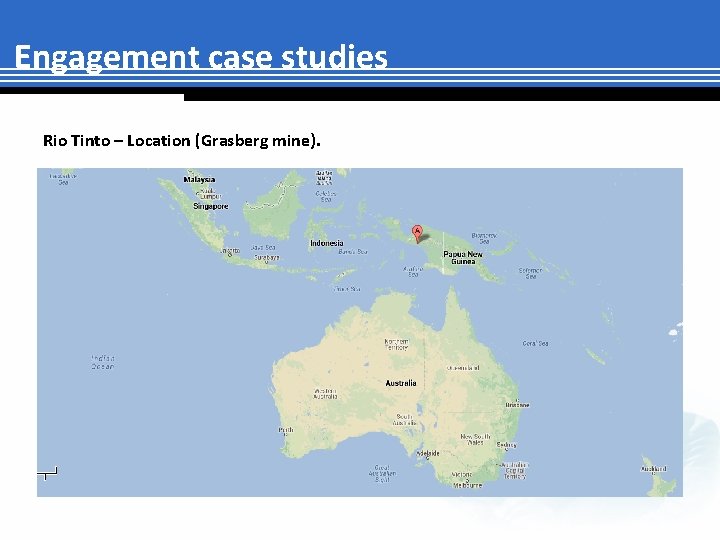Click the 'Melbourne' city label

(468, 485)
